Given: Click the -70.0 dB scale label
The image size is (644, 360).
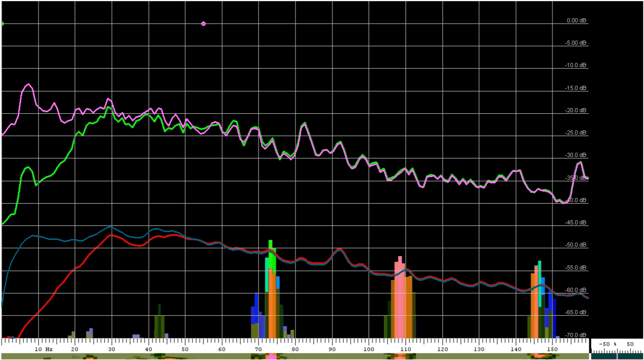Looking at the screenshot, I should (576, 335).
